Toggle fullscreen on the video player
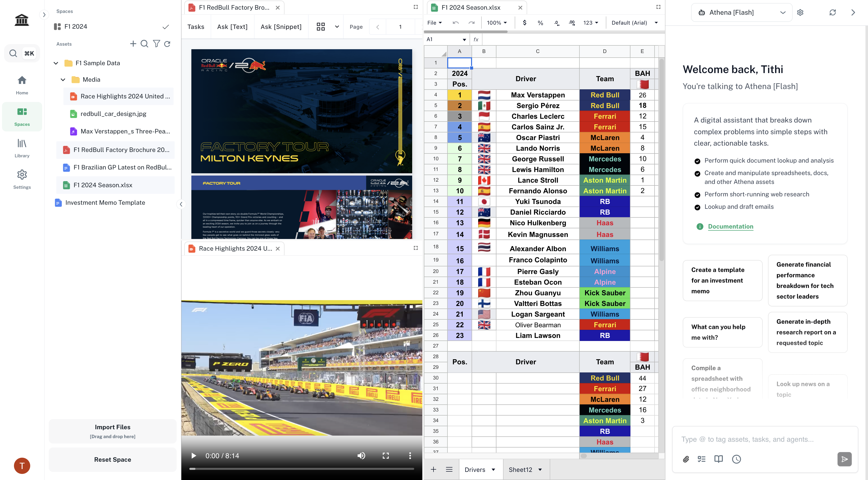 click(386, 456)
